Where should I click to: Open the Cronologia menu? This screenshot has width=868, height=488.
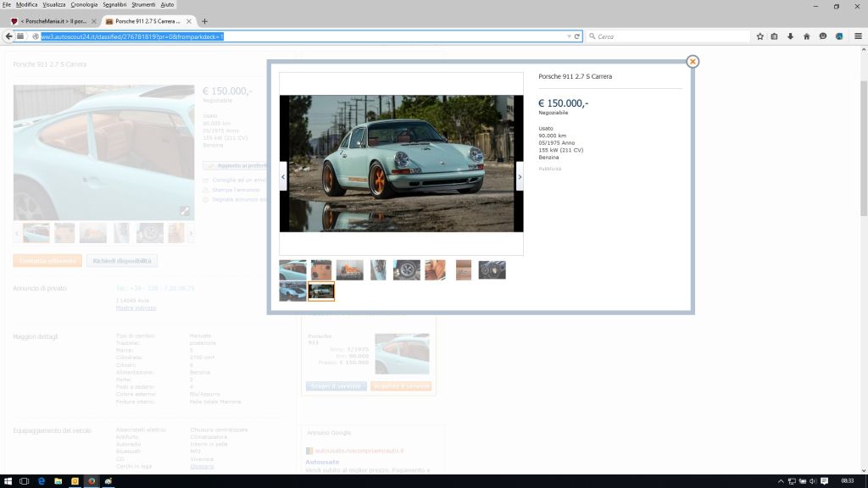point(84,4)
